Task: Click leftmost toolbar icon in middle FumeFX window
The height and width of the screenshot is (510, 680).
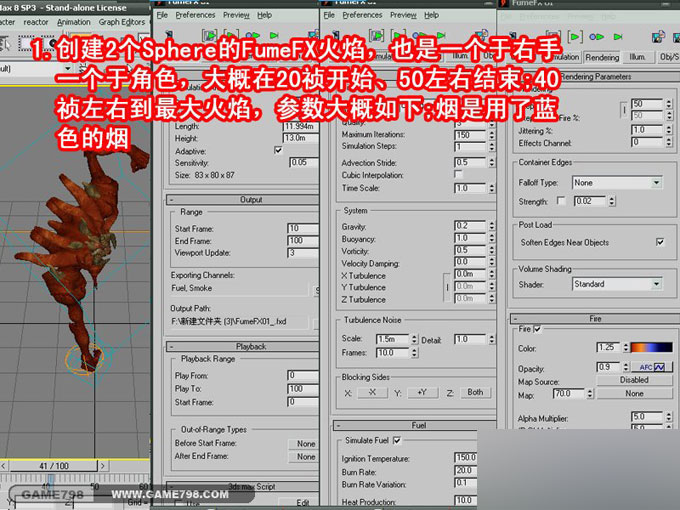Action: [x=335, y=36]
